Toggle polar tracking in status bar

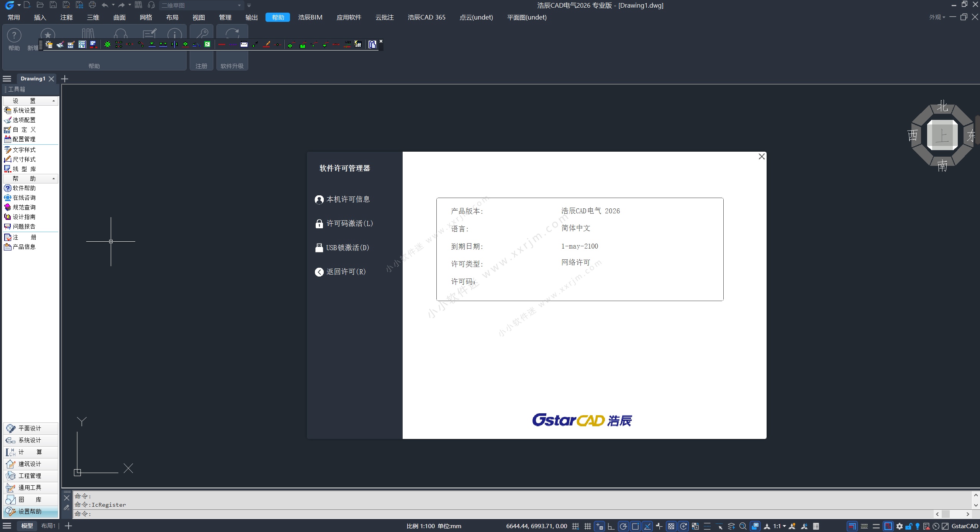click(623, 526)
